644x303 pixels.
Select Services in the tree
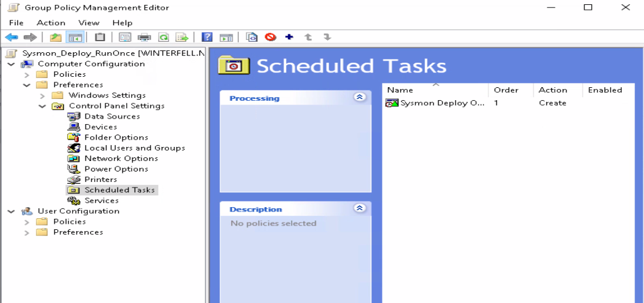[x=101, y=201]
